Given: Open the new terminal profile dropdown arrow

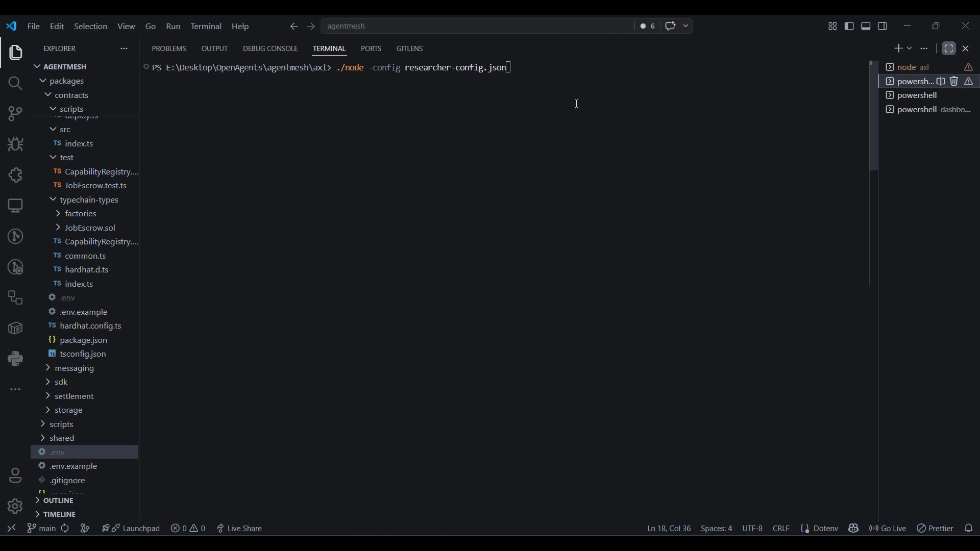Looking at the screenshot, I should [x=910, y=48].
